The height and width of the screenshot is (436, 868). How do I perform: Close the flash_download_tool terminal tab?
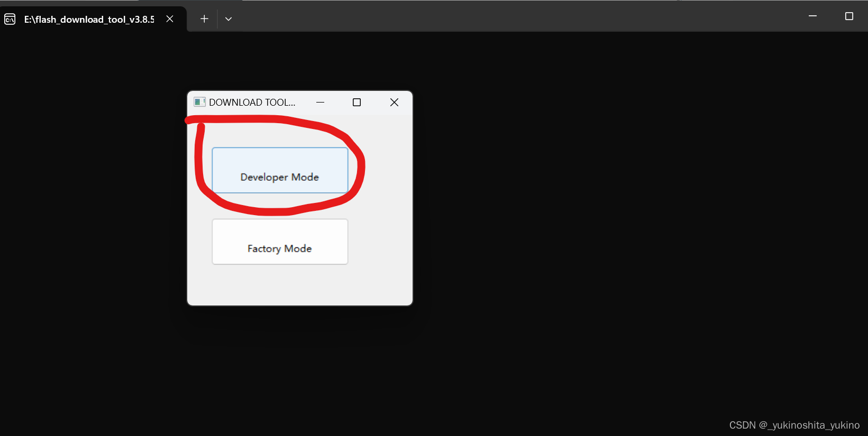[x=170, y=19]
